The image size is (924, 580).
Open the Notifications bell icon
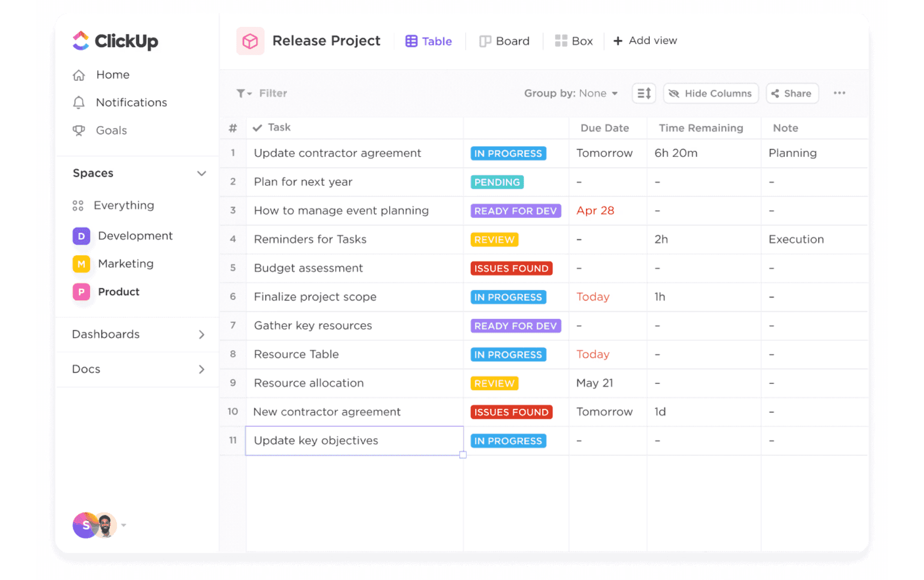pos(79,102)
